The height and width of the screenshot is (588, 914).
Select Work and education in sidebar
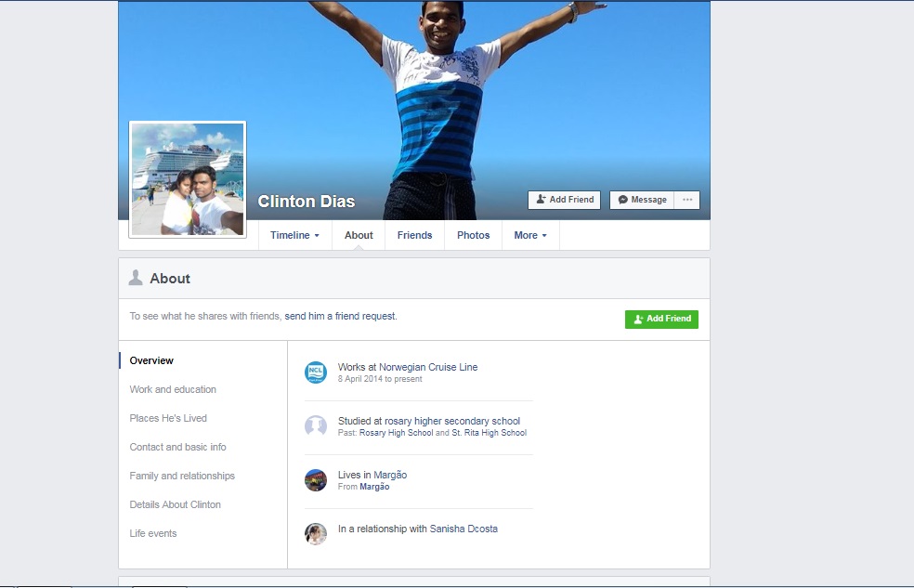pos(173,389)
